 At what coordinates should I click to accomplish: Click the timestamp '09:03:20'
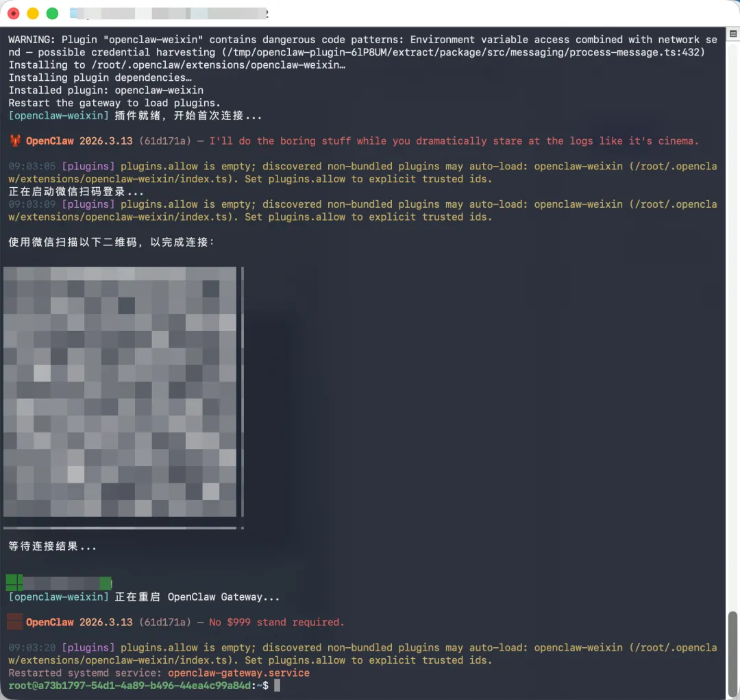click(32, 648)
